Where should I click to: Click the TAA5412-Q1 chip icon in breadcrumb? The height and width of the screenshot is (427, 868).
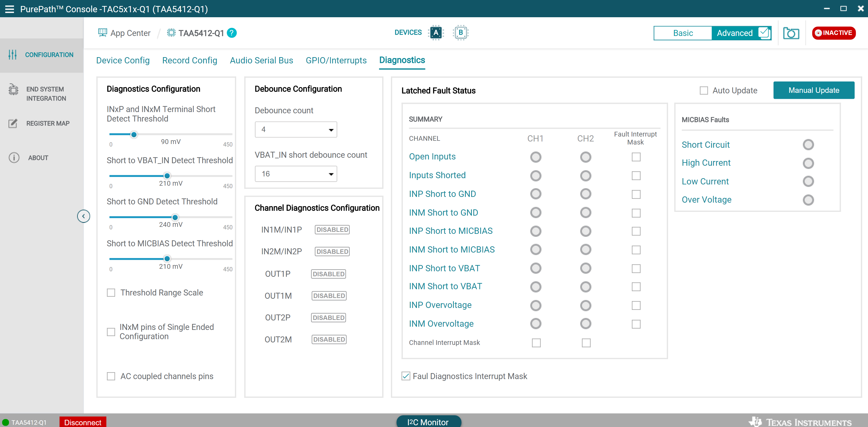[171, 33]
